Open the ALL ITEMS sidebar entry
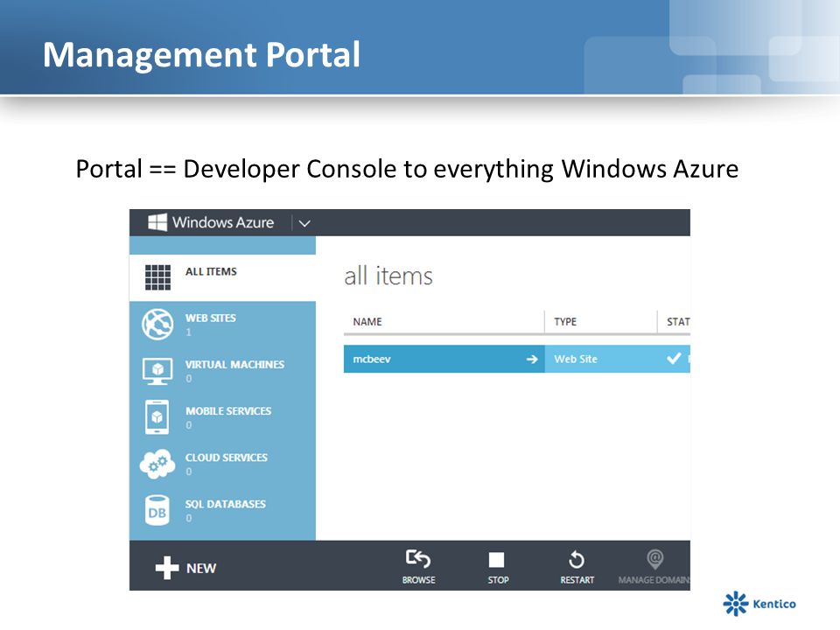 222,277
